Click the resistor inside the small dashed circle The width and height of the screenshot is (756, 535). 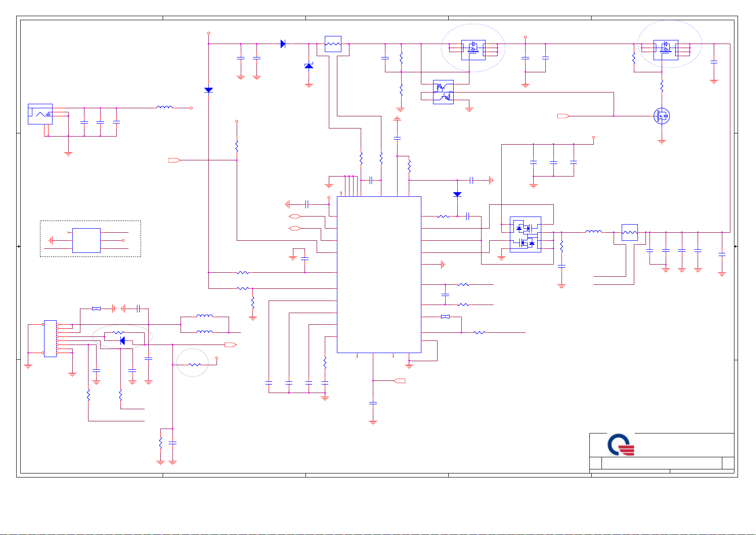[x=195, y=365]
